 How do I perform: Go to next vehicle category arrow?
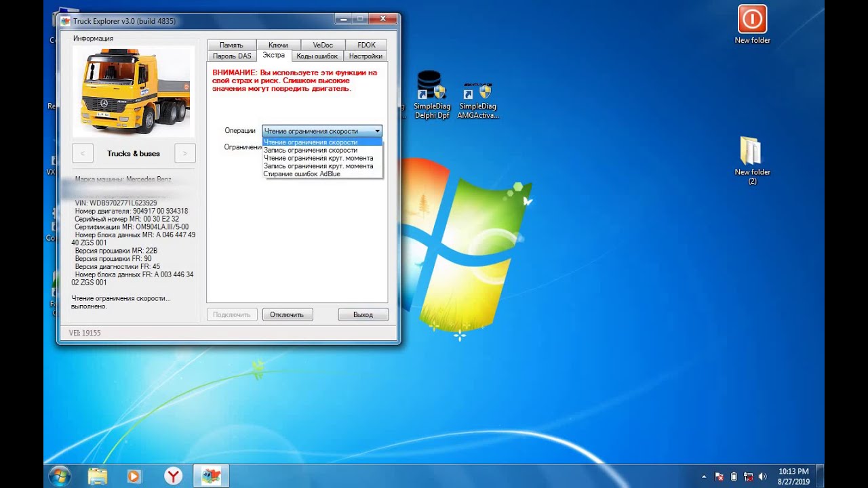click(185, 153)
